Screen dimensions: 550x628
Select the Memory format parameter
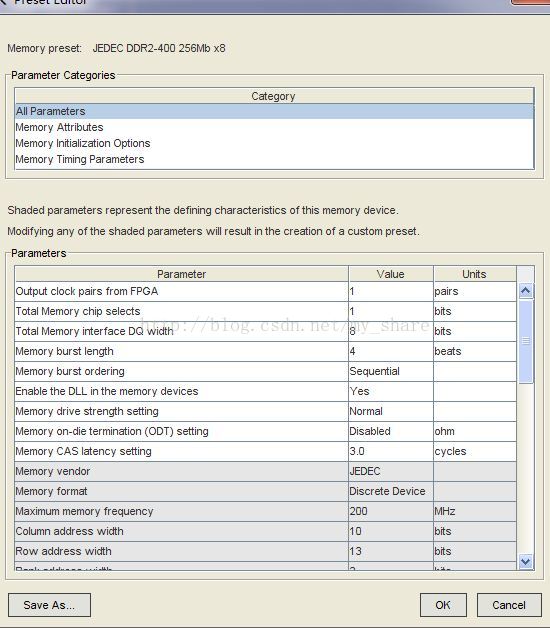pos(181,492)
